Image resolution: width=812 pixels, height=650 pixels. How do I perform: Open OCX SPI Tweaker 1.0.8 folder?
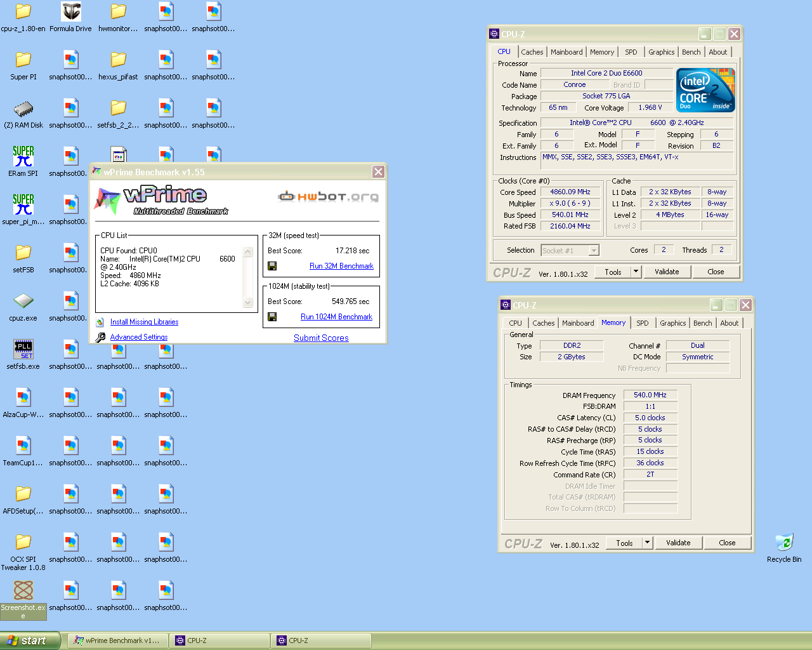[x=23, y=542]
